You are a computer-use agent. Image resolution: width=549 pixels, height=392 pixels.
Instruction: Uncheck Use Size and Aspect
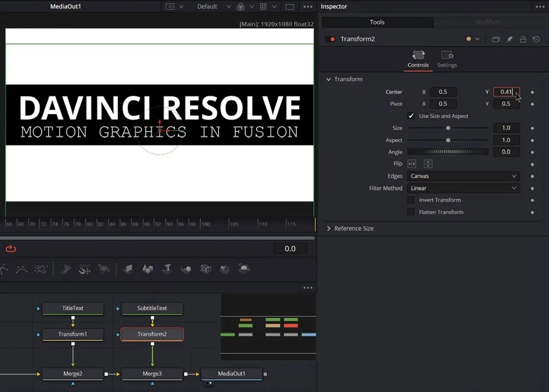[411, 116]
